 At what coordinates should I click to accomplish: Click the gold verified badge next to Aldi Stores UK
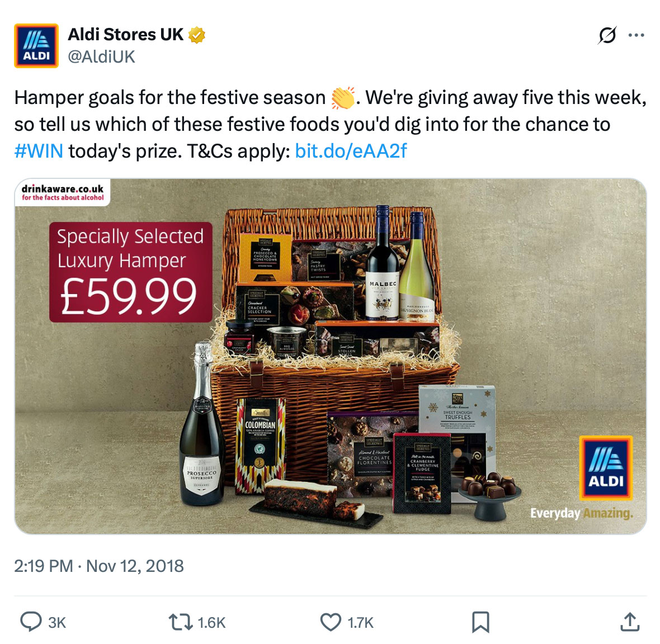click(196, 35)
